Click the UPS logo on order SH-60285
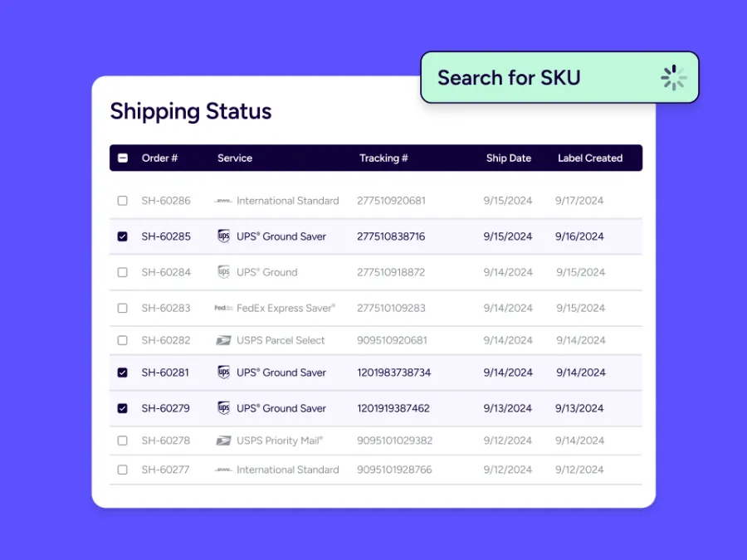Screen dimensions: 747x560 tap(223, 236)
